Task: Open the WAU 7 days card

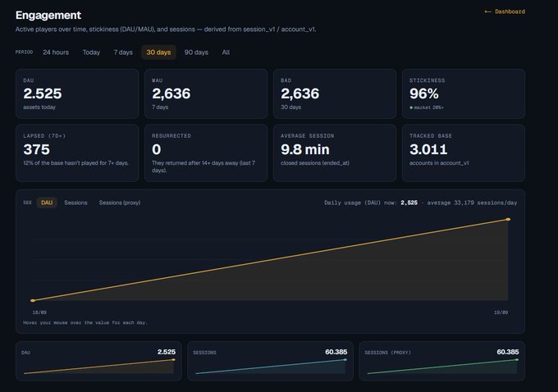Action: tap(206, 94)
